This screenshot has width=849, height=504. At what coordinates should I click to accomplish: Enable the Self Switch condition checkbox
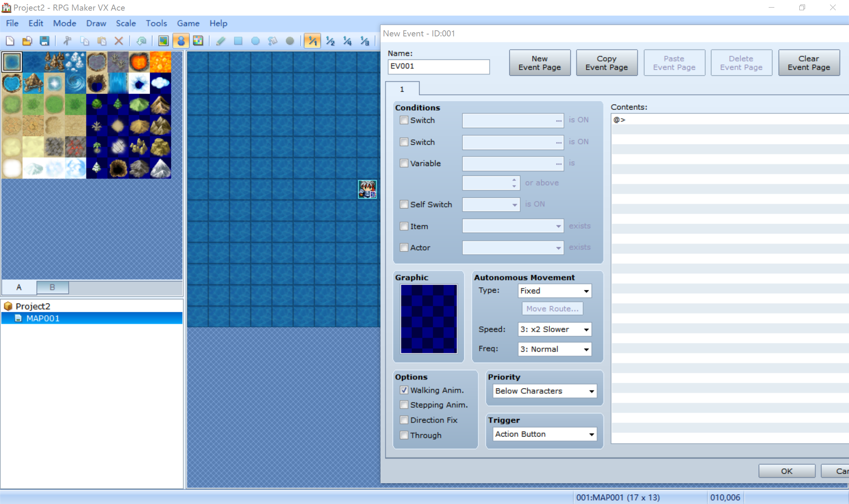404,204
